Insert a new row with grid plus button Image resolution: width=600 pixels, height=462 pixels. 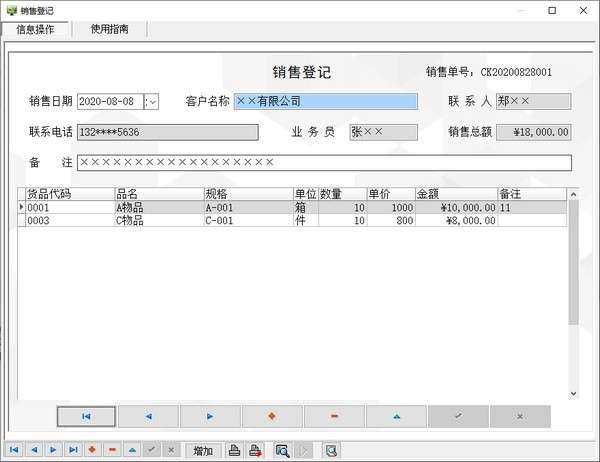click(272, 416)
